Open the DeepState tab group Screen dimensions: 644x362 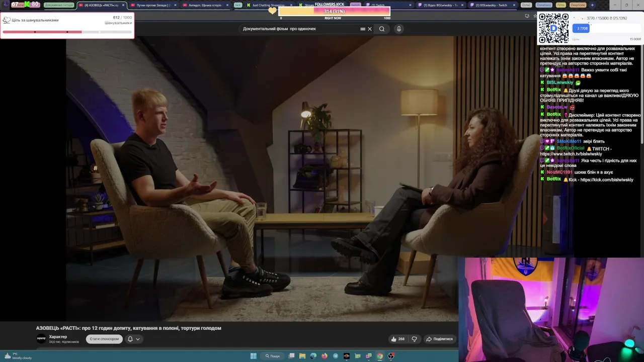[578, 5]
